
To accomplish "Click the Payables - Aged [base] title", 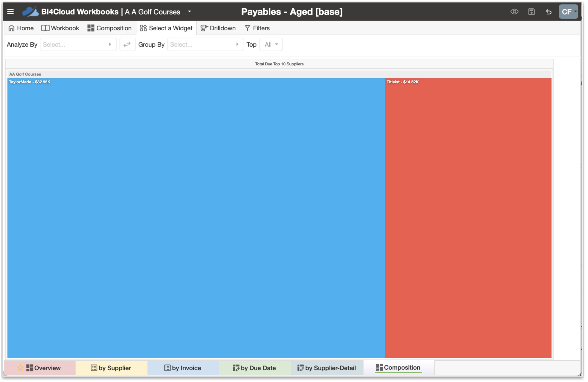I will click(292, 11).
